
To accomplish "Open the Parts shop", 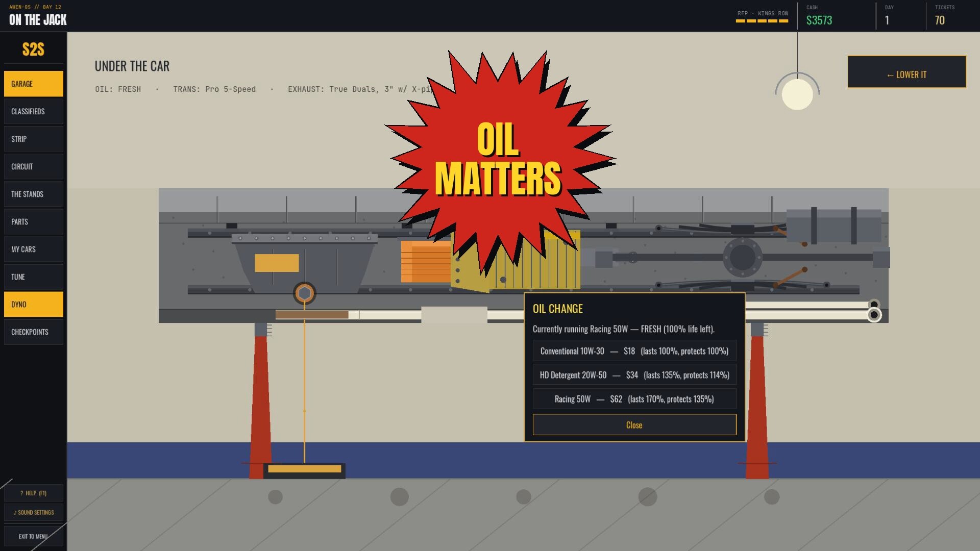I will tap(34, 221).
